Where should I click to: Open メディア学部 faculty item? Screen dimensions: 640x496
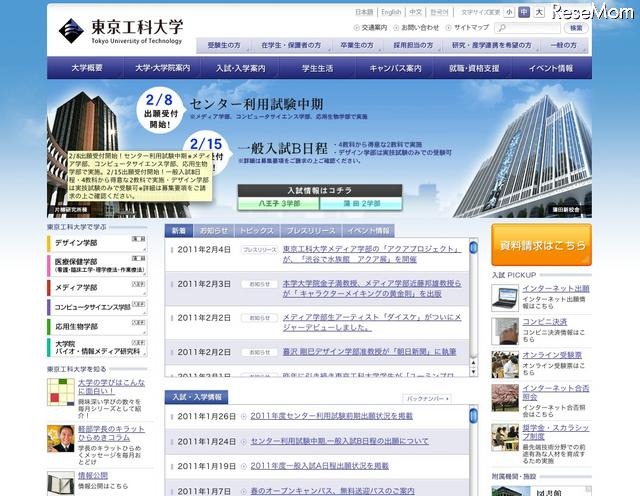click(x=97, y=287)
